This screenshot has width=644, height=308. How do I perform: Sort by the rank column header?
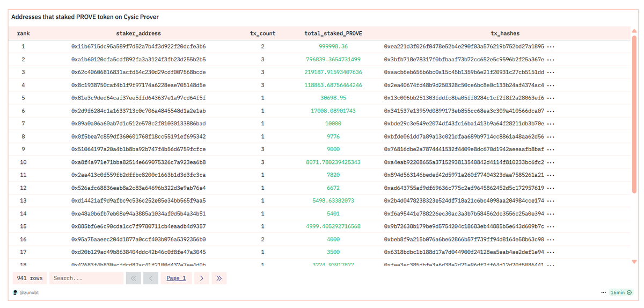point(23,33)
